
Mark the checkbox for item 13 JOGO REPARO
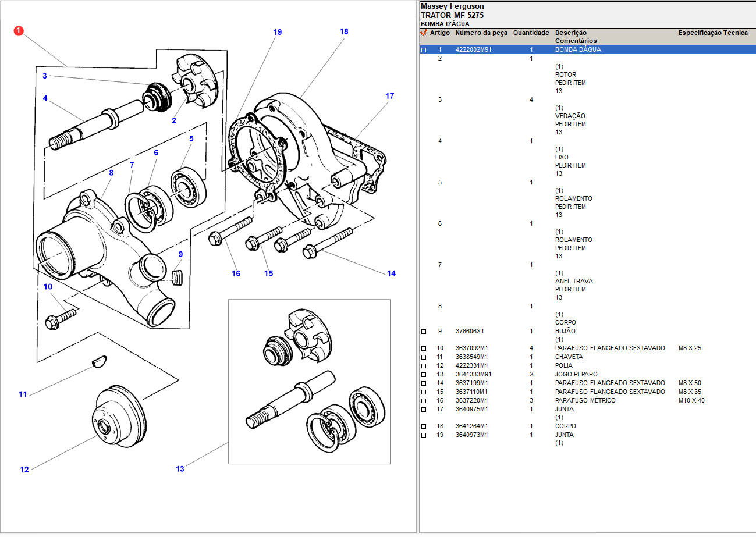[424, 375]
